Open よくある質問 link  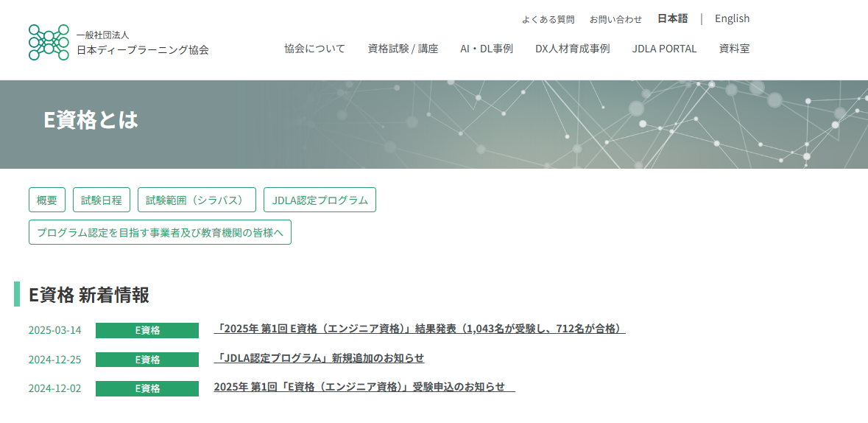click(x=548, y=19)
